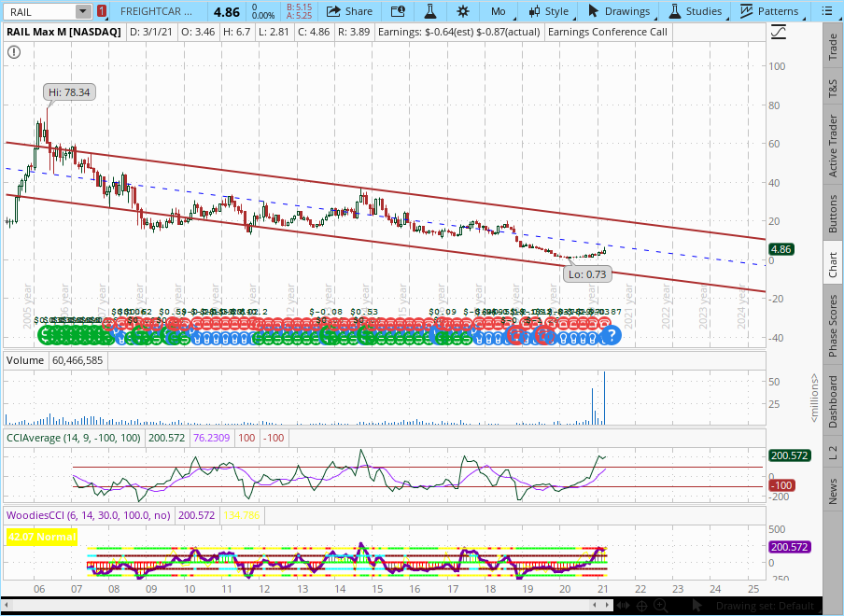Click the flask icon in the toolbar
The image size is (844, 616).
[429, 11]
